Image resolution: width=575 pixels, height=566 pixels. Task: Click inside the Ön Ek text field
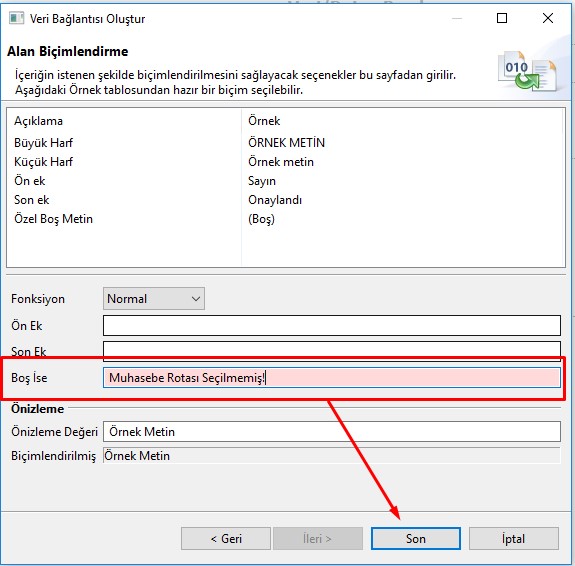coord(332,325)
